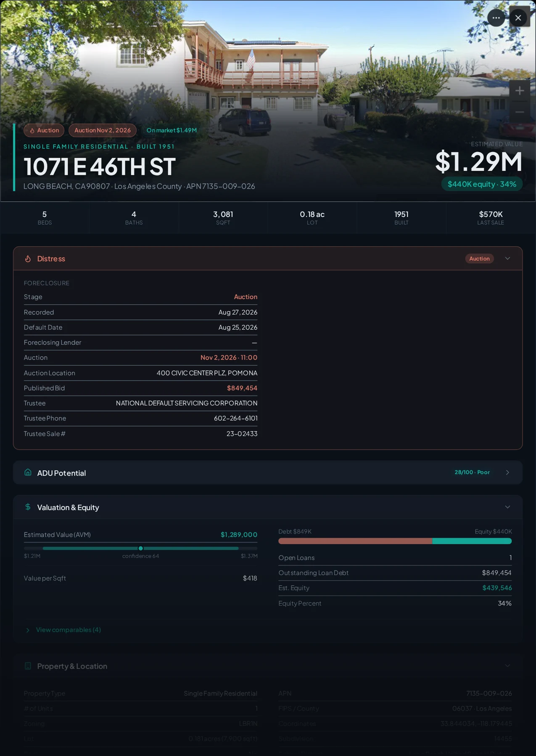Click the 3,081 SQFT stat
Image resolution: width=536 pixels, height=756 pixels.
223,218
